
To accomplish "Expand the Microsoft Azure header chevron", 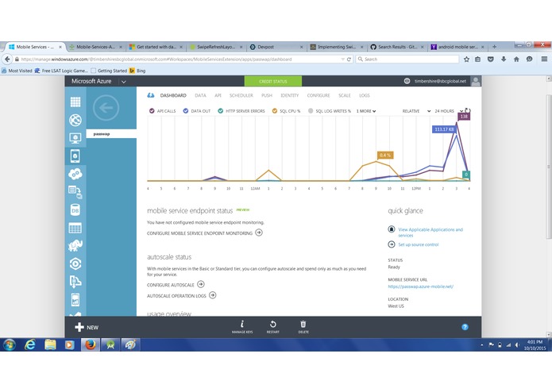I will (124, 82).
